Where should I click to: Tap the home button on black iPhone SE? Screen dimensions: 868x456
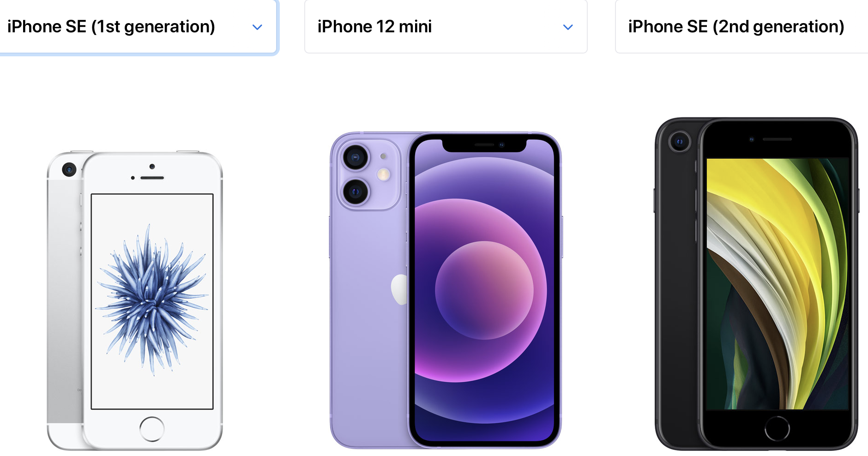pos(777,429)
